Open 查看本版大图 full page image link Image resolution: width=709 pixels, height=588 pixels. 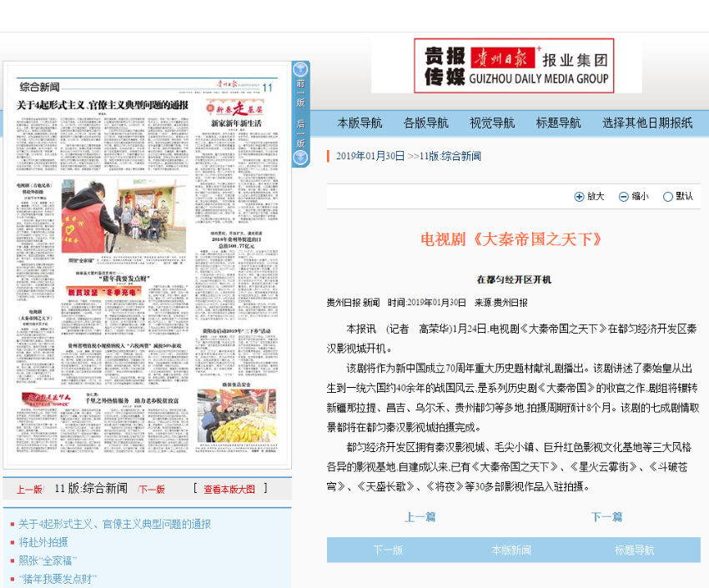(229, 490)
